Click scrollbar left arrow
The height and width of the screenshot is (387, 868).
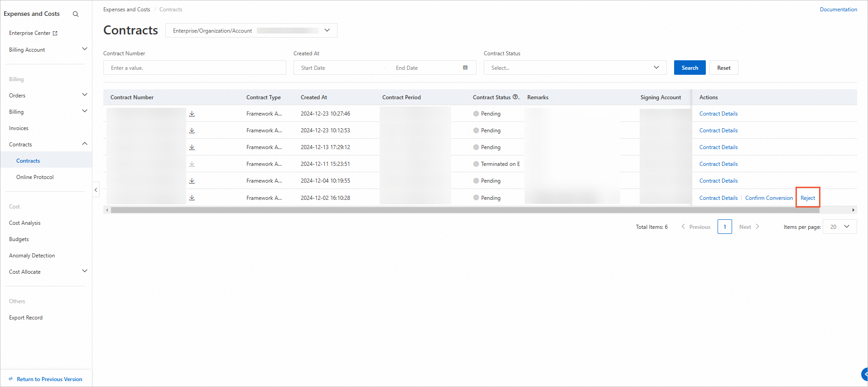107,210
